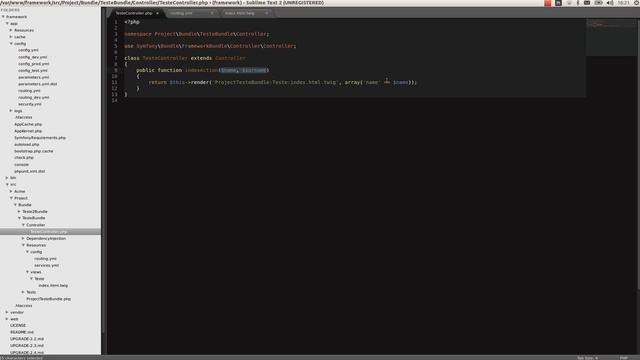The image size is (640, 360).
Task: Collapse the Project folder
Action: click(x=11, y=198)
